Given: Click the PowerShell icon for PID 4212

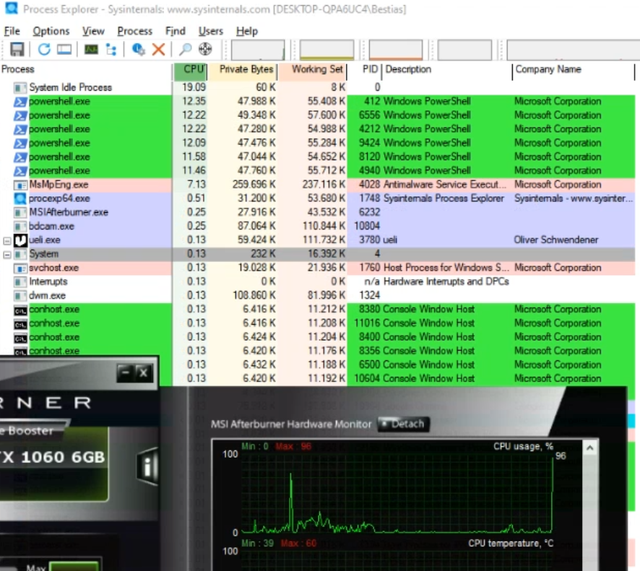Looking at the screenshot, I should (x=20, y=129).
